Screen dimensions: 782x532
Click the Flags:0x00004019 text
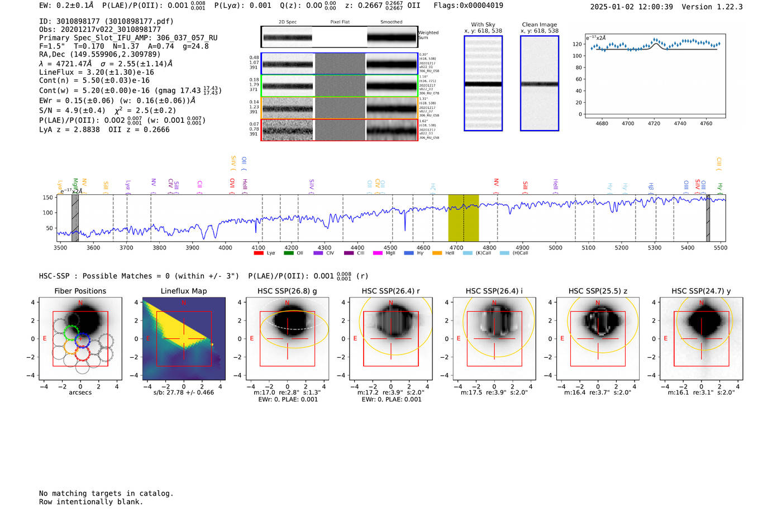(468, 6)
